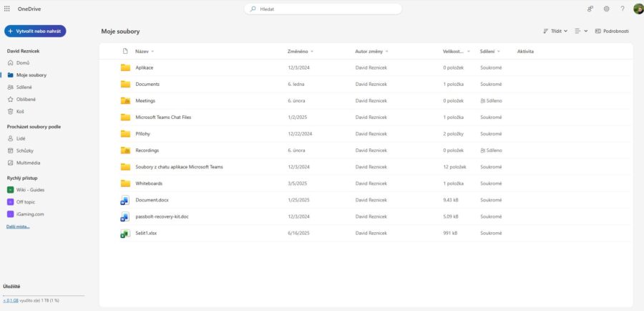Click the < 0.1 GB storage link
644x311 pixels.
[x=11, y=300]
